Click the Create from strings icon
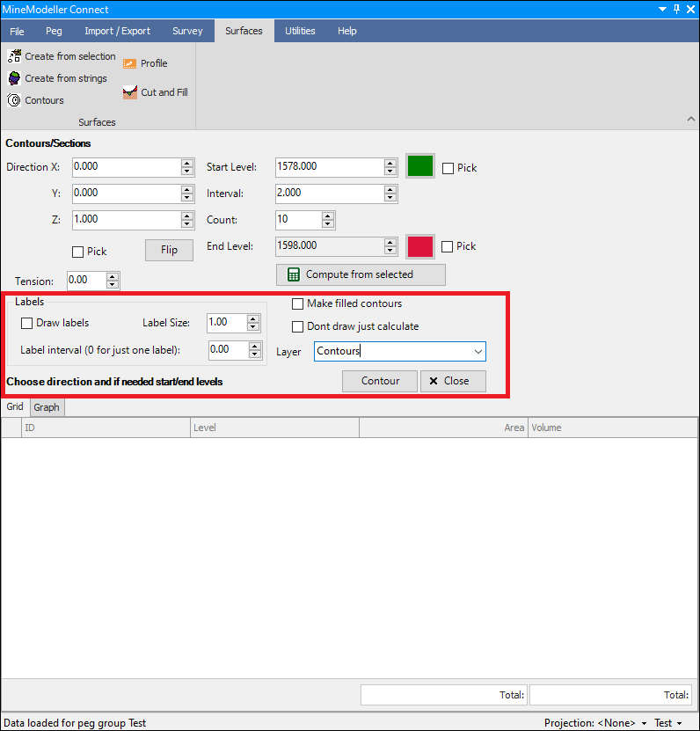 tap(14, 78)
